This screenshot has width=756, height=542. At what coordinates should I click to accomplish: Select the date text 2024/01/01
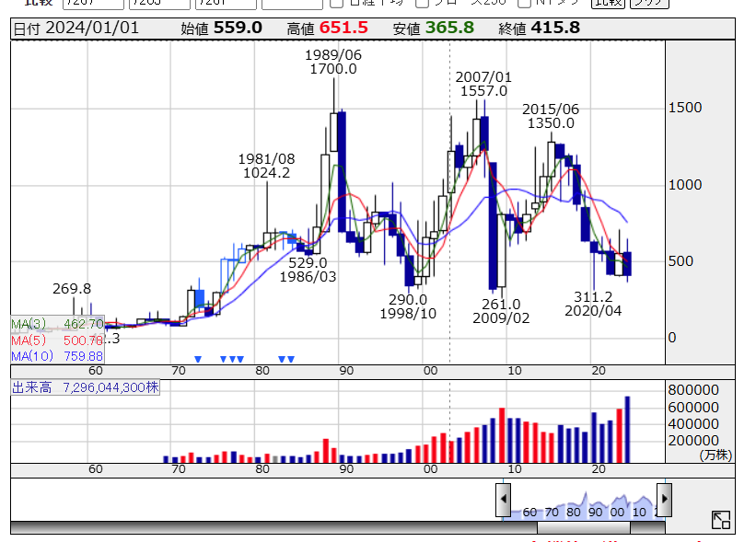(x=92, y=28)
